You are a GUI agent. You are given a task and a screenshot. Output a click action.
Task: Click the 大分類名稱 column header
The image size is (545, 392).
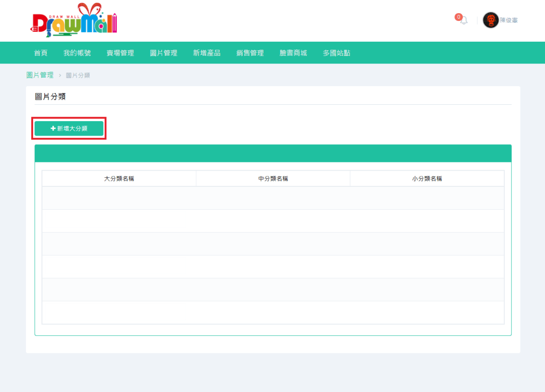point(119,179)
